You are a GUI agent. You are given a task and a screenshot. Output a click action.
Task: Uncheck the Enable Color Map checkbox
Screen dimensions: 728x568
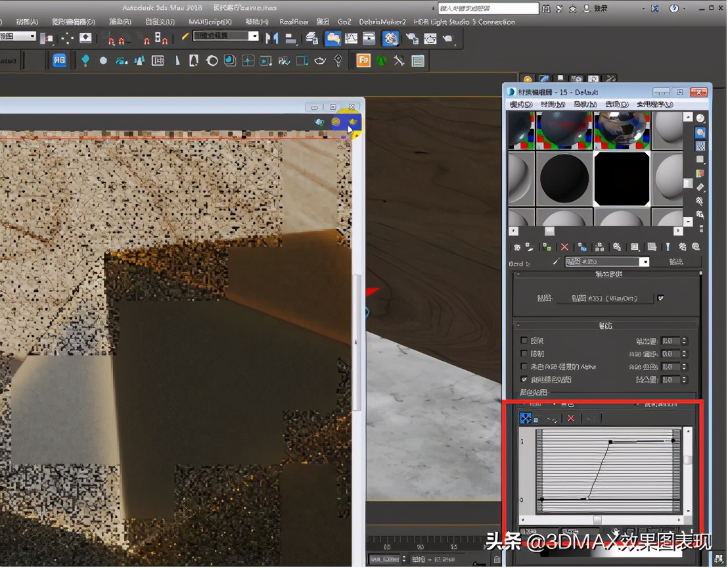[524, 379]
